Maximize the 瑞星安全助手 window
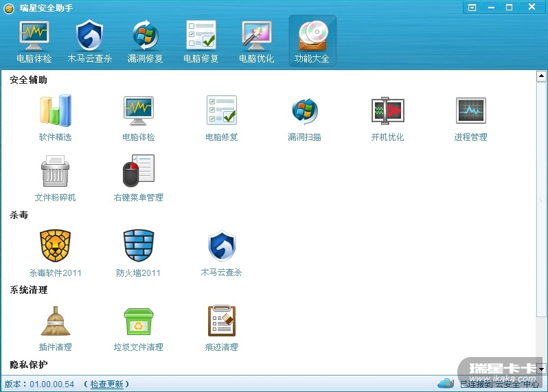 [x=510, y=8]
